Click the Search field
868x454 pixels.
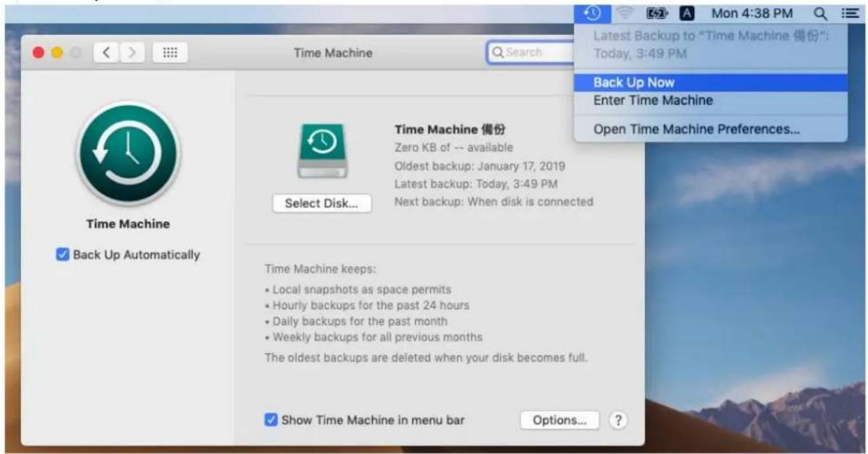click(530, 52)
